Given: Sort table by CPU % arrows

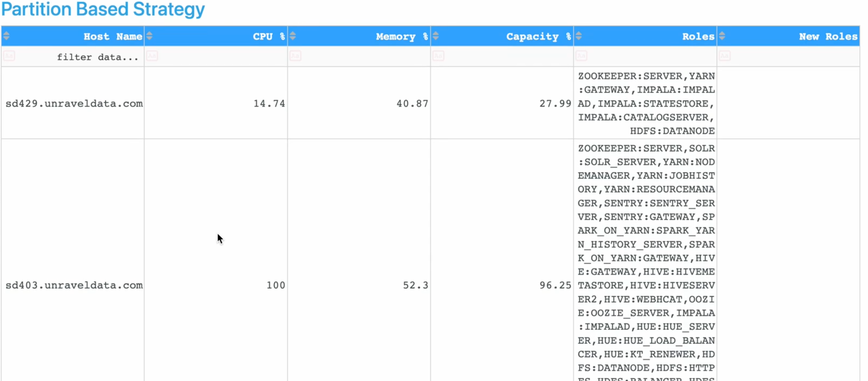Looking at the screenshot, I should [x=150, y=36].
